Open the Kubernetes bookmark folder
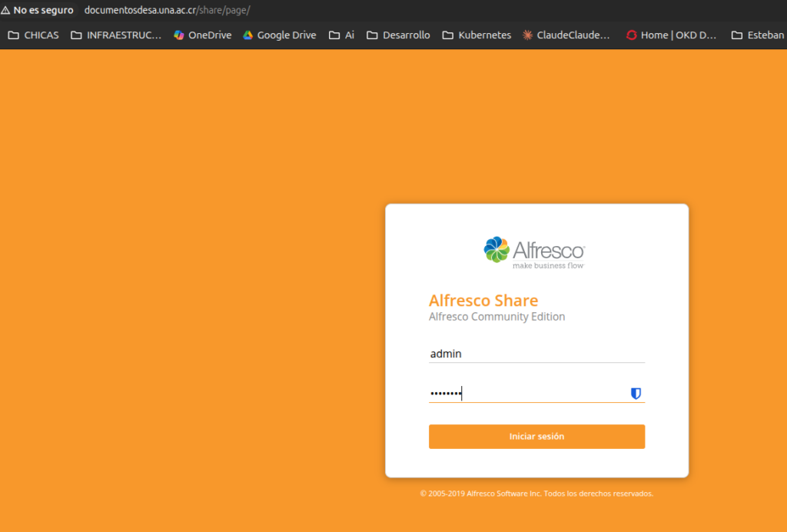Viewport: 787px width, 532px height. (x=477, y=35)
